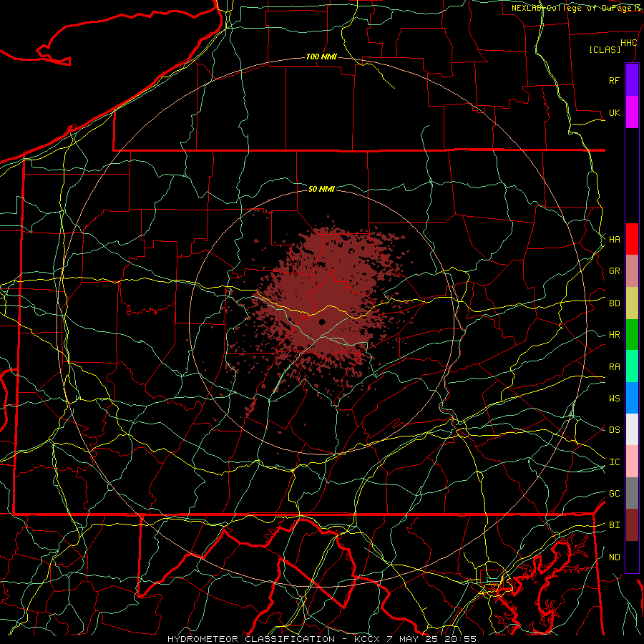Screen dimensions: 644x644
Task: Pick the mint green RA swatch
Action: click(632, 366)
